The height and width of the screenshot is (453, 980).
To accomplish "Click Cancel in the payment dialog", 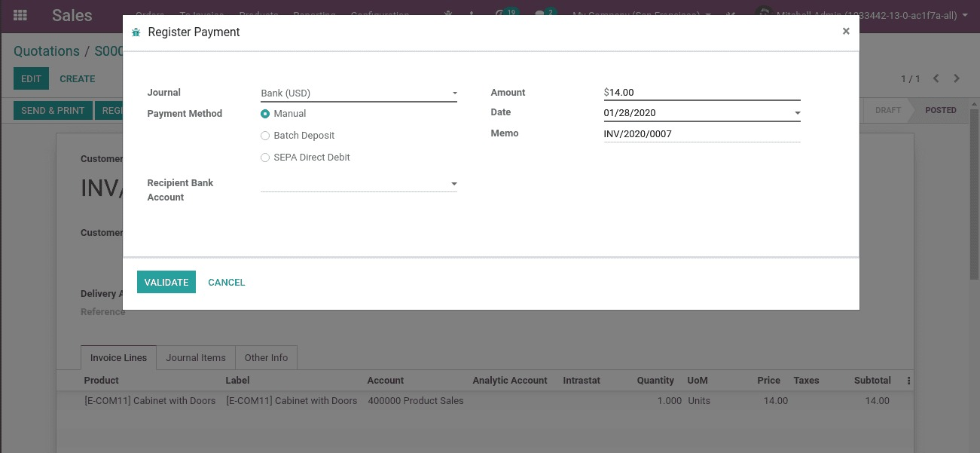I will pos(226,283).
